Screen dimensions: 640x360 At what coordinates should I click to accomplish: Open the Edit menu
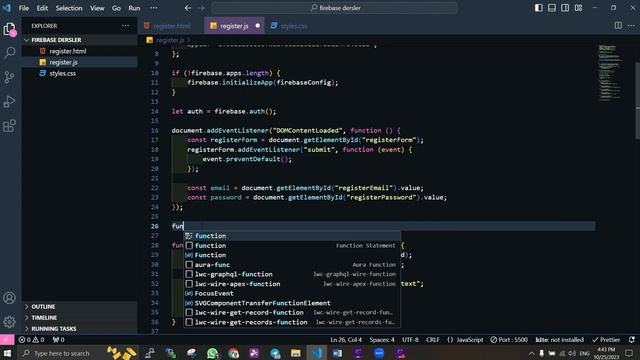pyautogui.click(x=42, y=8)
